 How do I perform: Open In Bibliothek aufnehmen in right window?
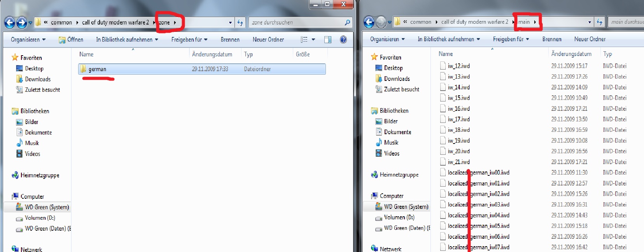click(449, 39)
